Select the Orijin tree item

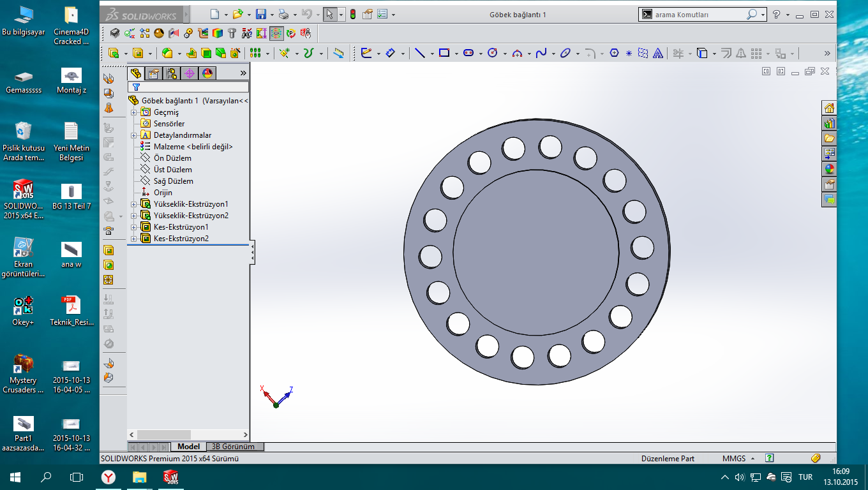(x=163, y=193)
